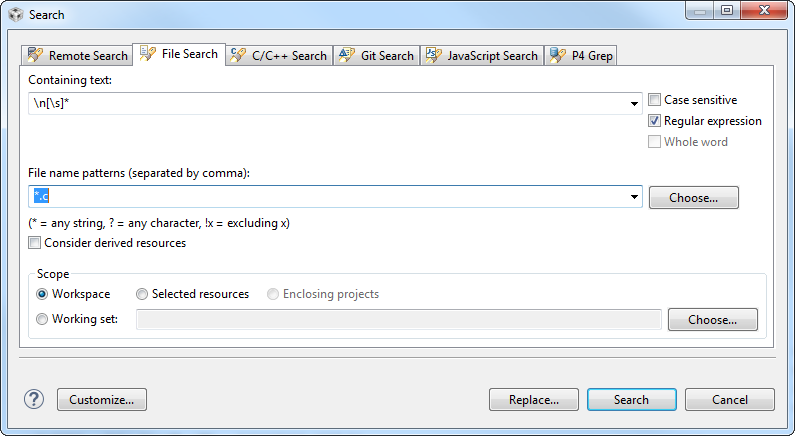Expand the Containing text history dropdown
Screen dimensions: 795x436
coord(634,103)
